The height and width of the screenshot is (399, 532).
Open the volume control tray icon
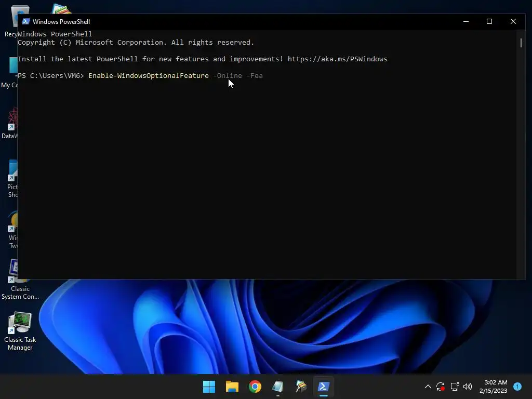(x=468, y=387)
